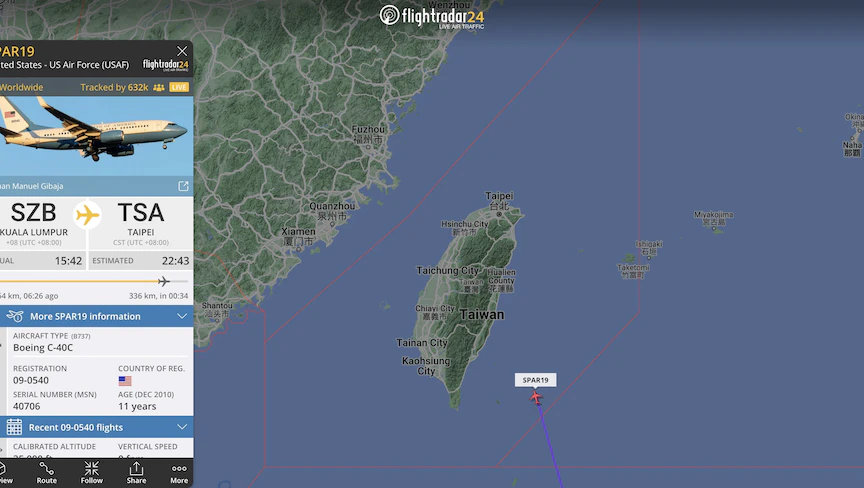Click the Tracked by 632k label
This screenshot has width=864, height=488.
[x=114, y=87]
